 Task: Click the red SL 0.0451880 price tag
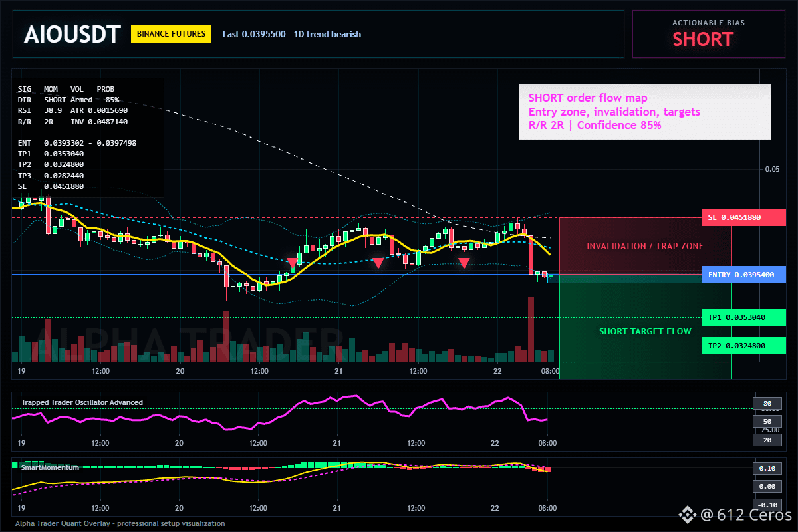tap(743, 217)
